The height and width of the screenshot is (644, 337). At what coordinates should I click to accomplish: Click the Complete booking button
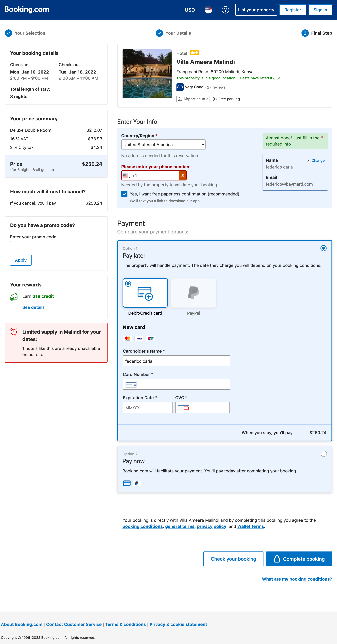(299, 559)
